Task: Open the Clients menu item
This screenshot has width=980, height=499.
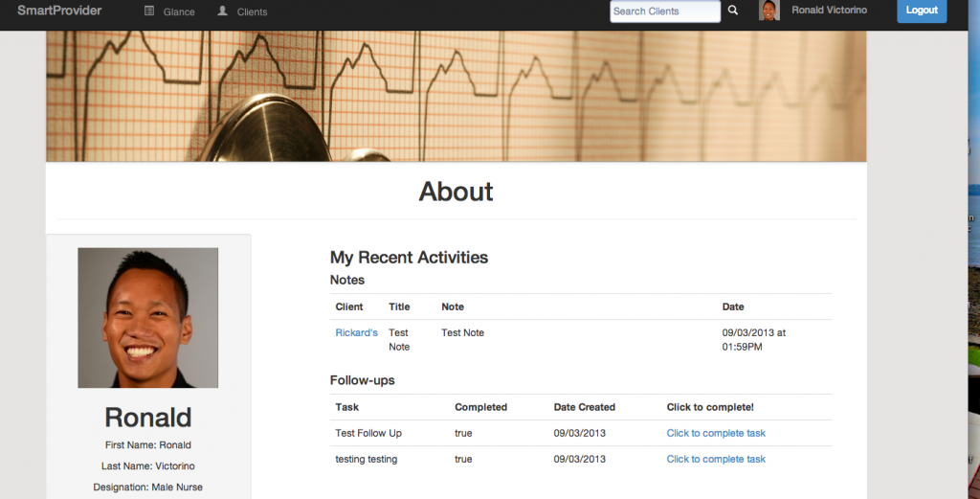Action: 252,11
